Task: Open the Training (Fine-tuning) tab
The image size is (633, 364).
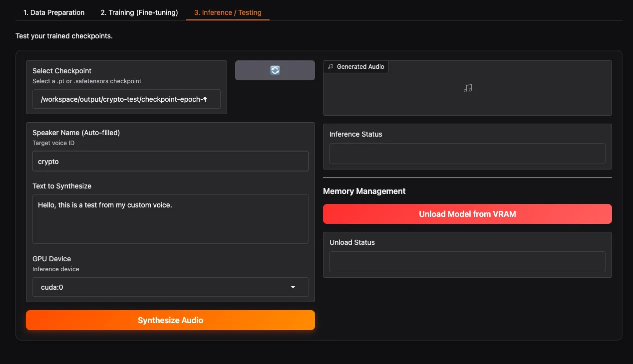Action: click(139, 12)
